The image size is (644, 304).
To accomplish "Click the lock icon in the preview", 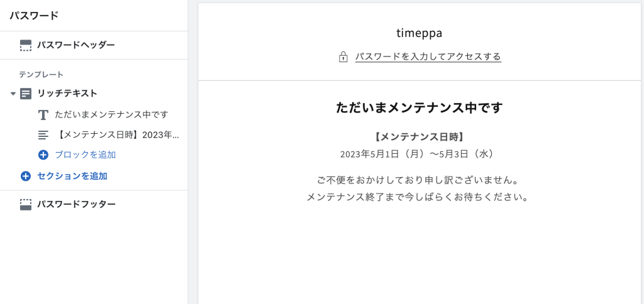I will click(343, 57).
